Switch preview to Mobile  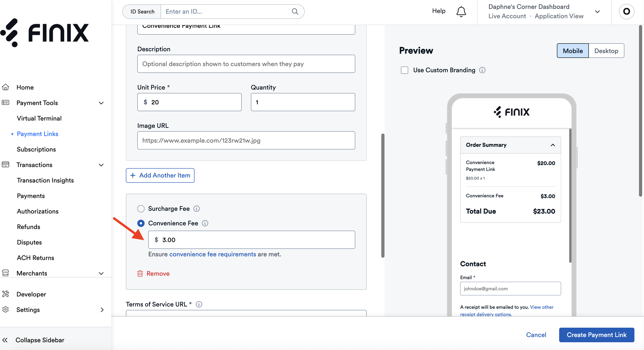pos(572,51)
